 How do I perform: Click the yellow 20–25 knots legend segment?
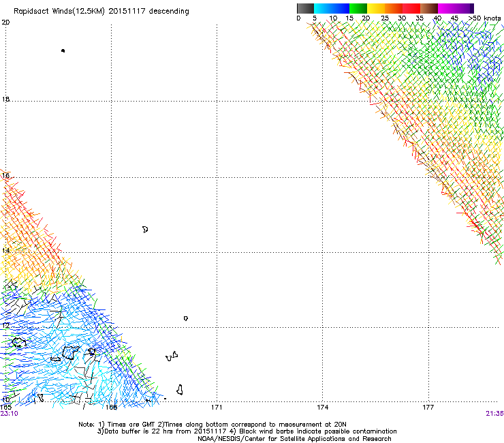[376, 8]
